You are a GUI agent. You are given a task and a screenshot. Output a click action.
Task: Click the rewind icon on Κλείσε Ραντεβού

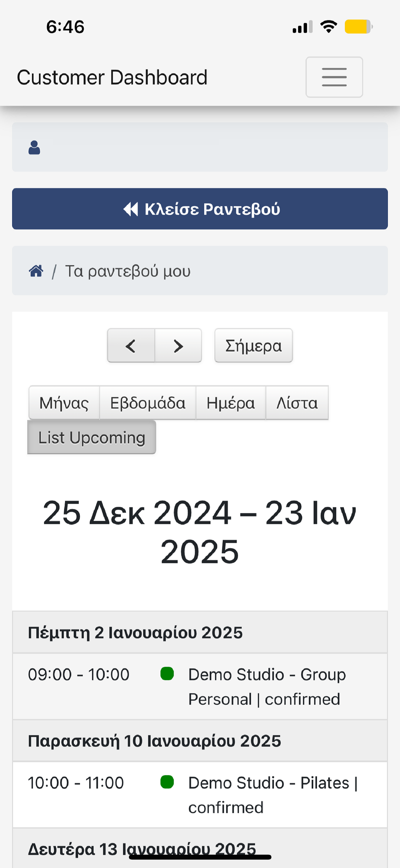(131, 209)
